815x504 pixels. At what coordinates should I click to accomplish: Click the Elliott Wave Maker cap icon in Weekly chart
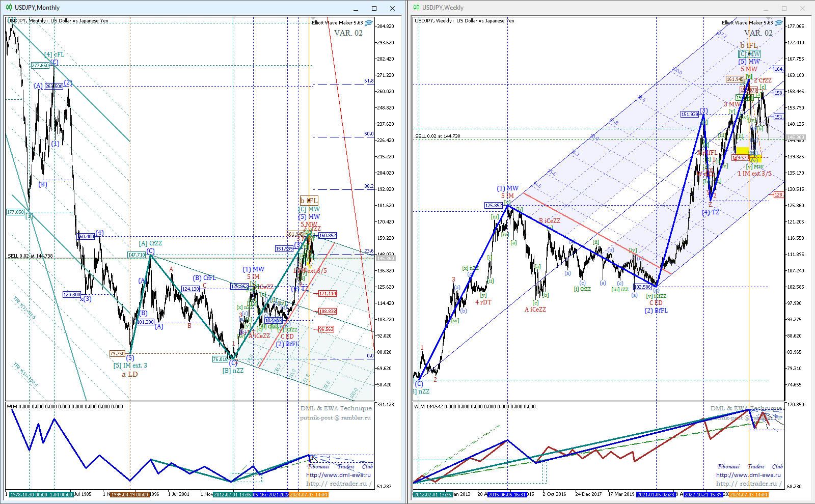779,23
